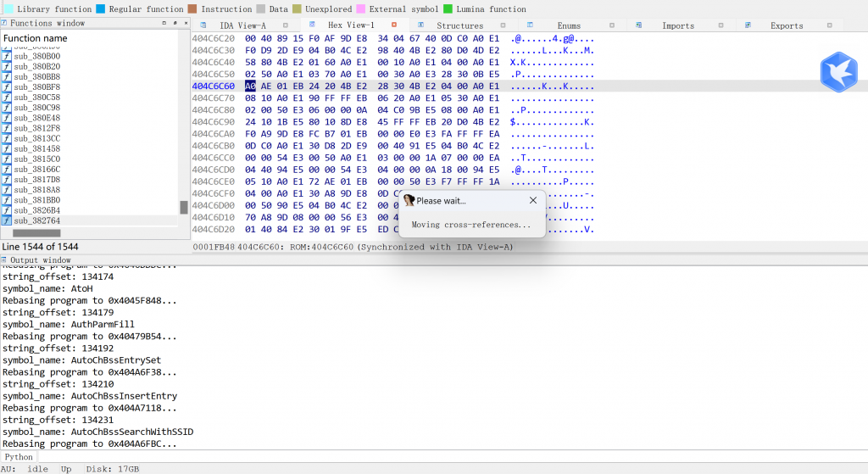The image size is (868, 474).
Task: Select function sub_3815C0
Action: (36, 159)
